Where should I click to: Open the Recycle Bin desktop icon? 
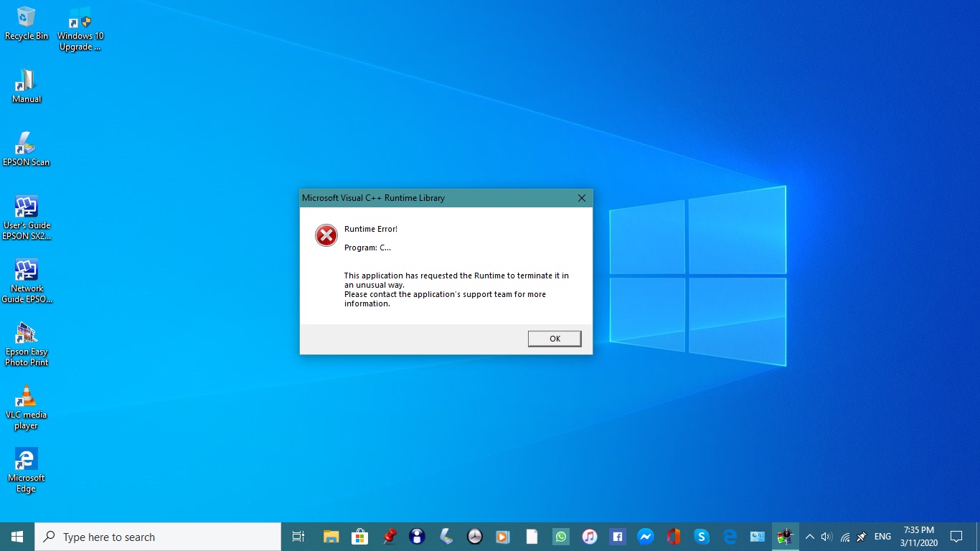pyautogui.click(x=27, y=23)
